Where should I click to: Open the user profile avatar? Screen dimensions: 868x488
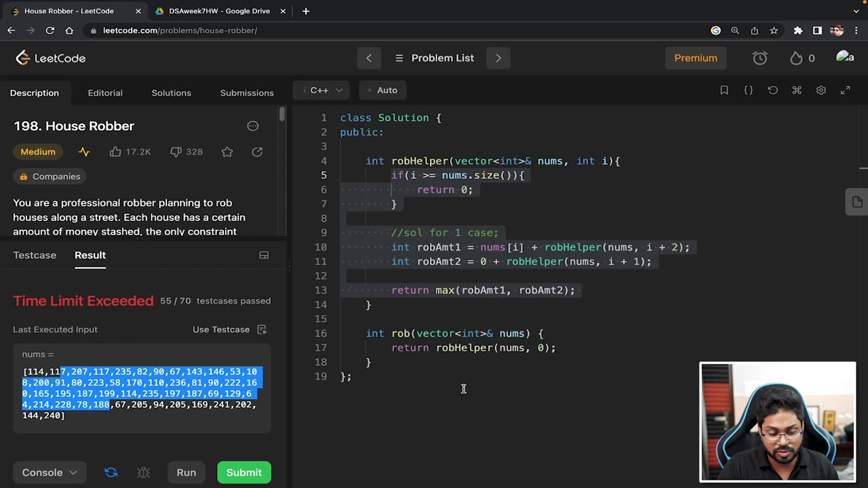pyautogui.click(x=845, y=57)
